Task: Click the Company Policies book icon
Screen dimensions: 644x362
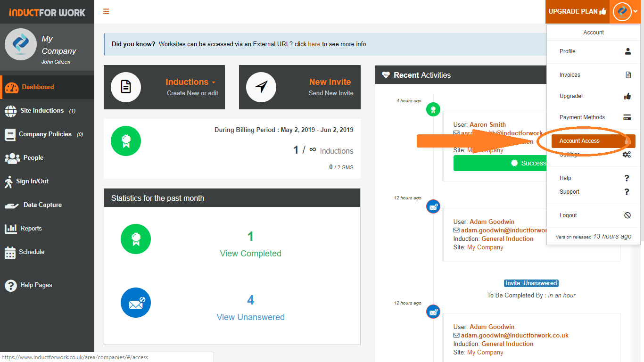Action: 10,135
